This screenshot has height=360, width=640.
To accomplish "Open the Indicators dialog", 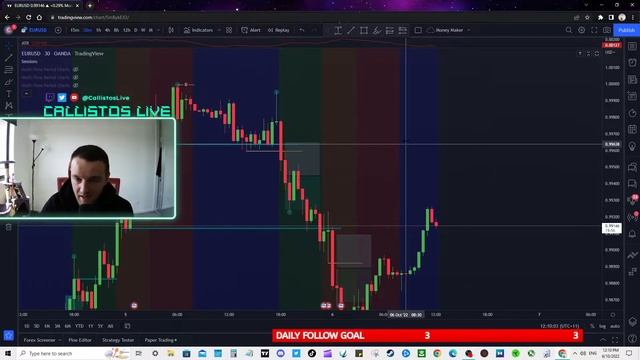I will coord(198,30).
